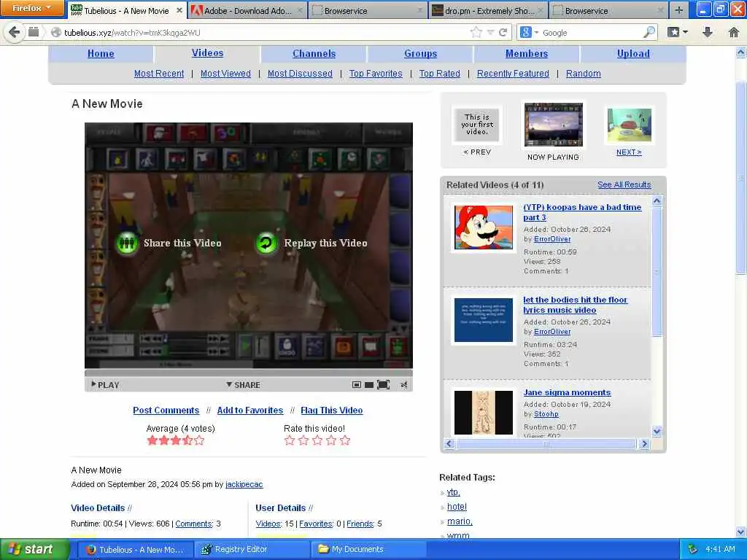
Task: Switch the video player to fullscreen
Action: [x=383, y=385]
